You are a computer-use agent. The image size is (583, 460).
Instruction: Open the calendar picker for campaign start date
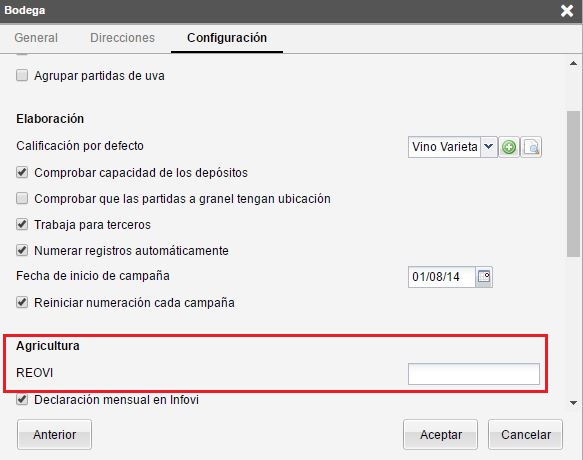(x=484, y=277)
